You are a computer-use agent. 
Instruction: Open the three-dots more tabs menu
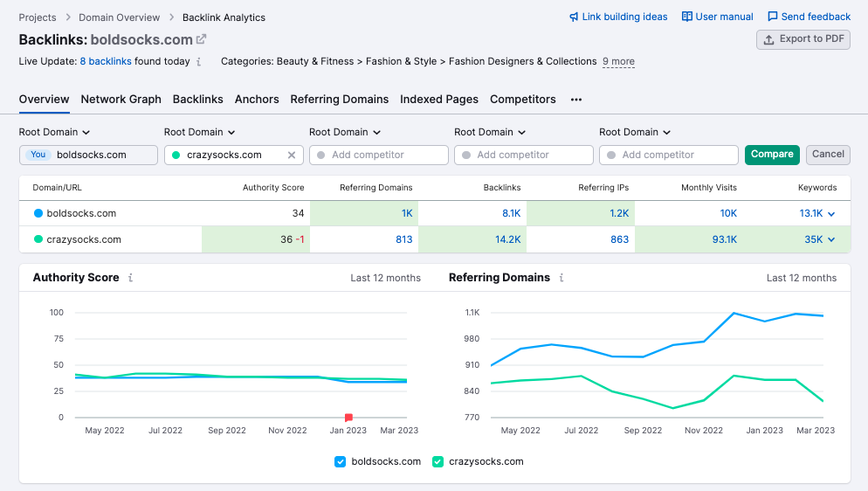576,100
